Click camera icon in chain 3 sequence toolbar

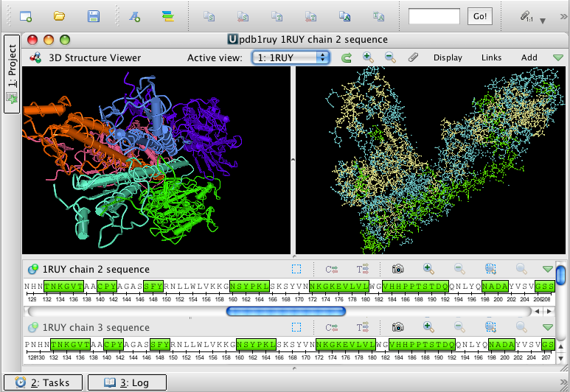point(398,327)
